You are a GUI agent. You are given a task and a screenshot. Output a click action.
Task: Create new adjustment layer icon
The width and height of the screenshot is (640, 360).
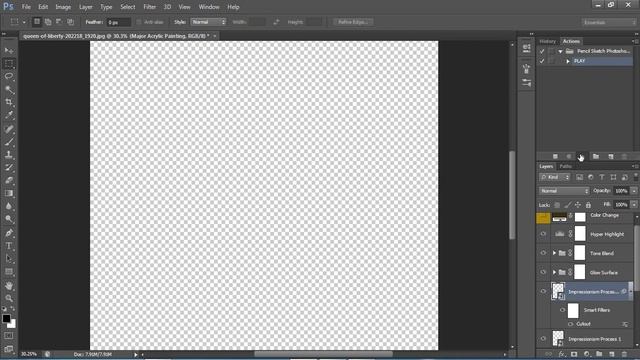[587, 354]
